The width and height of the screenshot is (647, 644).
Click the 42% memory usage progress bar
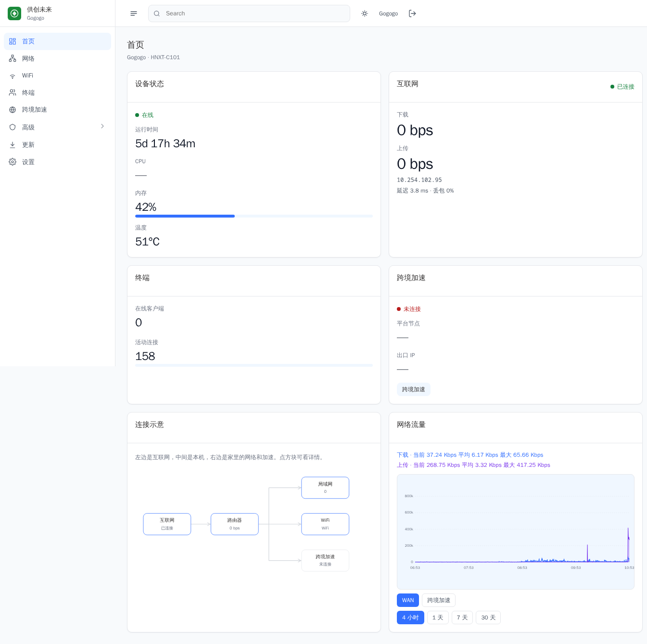(254, 216)
